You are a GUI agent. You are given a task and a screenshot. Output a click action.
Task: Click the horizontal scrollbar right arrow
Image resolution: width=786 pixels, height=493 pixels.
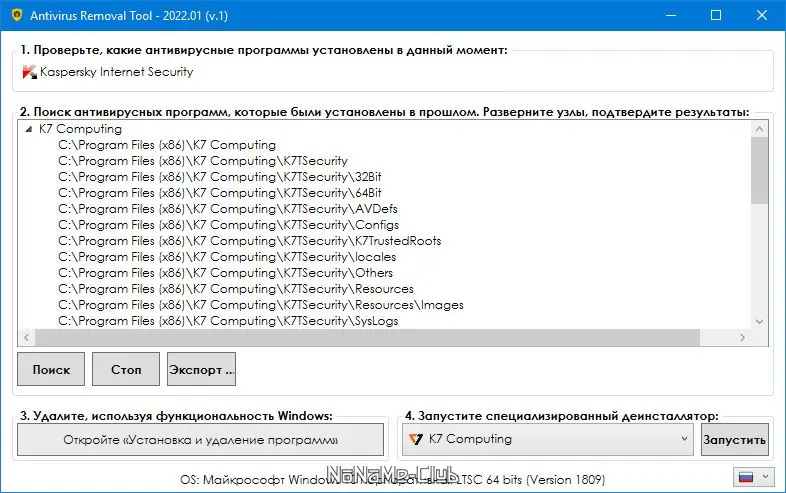click(x=742, y=338)
